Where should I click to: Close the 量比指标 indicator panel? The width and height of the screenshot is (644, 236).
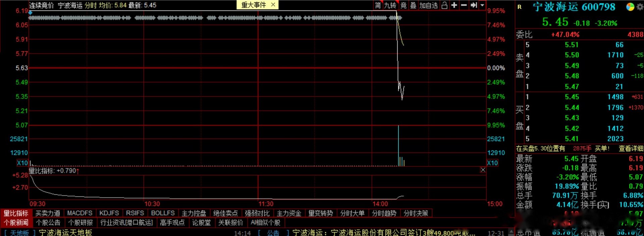(483, 170)
